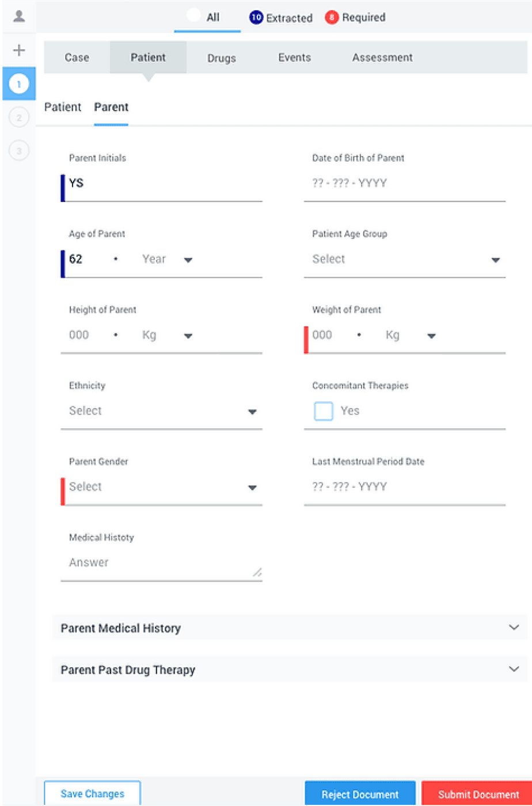532x806 pixels.
Task: Select step 1 circle in sidebar
Action: coord(19,85)
